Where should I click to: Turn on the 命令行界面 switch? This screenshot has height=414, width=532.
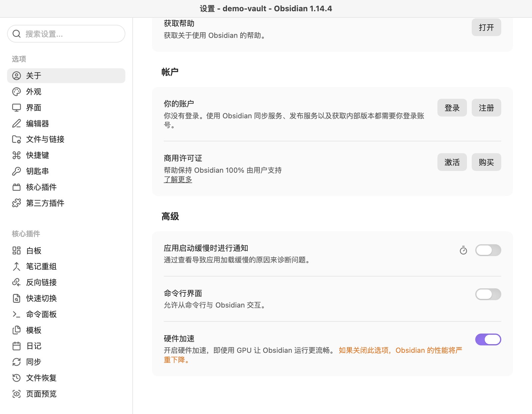coord(488,294)
